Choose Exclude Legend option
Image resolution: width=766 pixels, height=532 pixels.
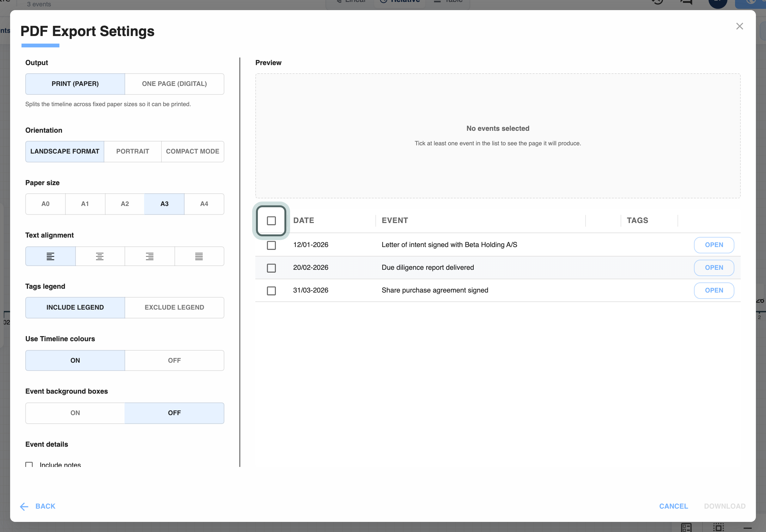[x=174, y=307]
